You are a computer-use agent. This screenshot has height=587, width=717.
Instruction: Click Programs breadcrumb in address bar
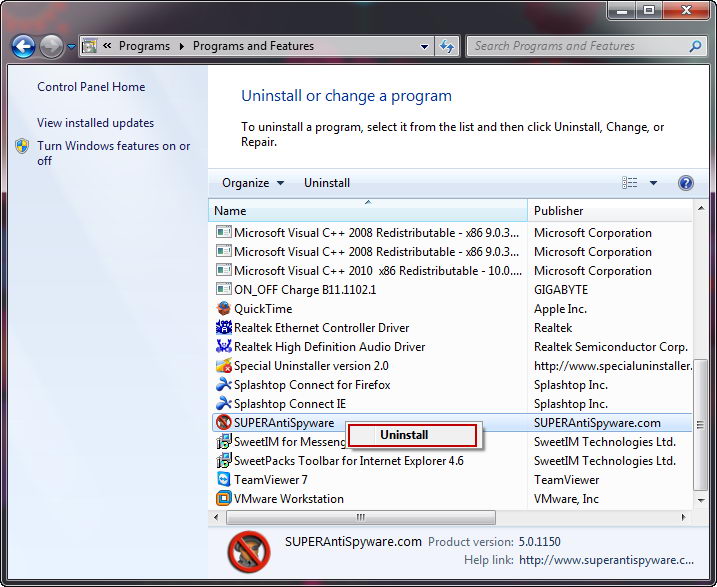click(x=144, y=46)
